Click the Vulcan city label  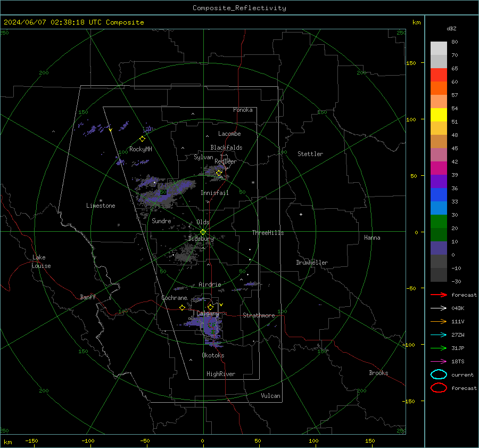pos(270,396)
